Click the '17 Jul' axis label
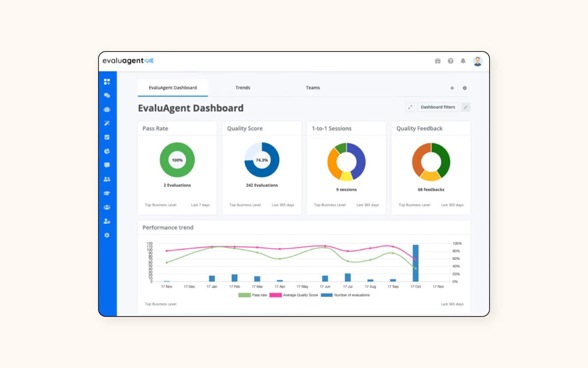588x368 pixels. coord(348,286)
